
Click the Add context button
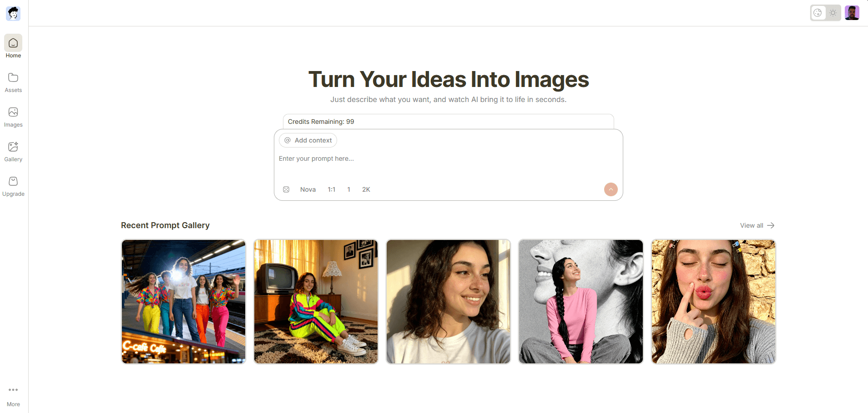308,140
